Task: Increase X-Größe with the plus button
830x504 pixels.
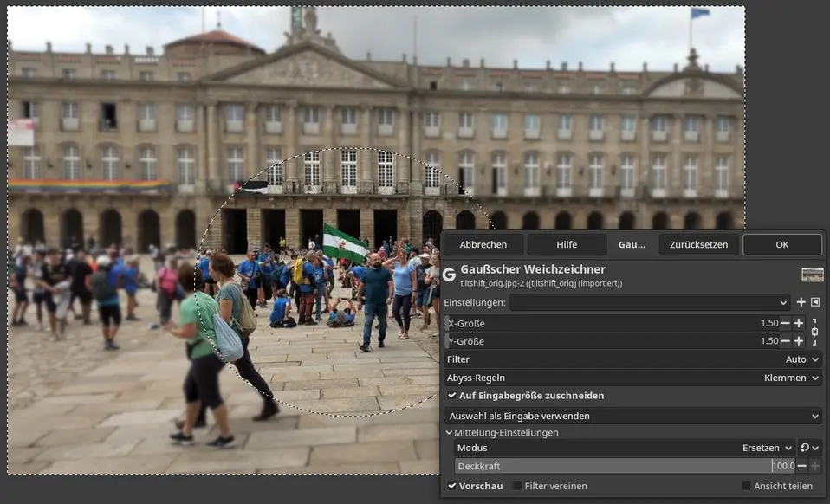Action: click(x=799, y=323)
